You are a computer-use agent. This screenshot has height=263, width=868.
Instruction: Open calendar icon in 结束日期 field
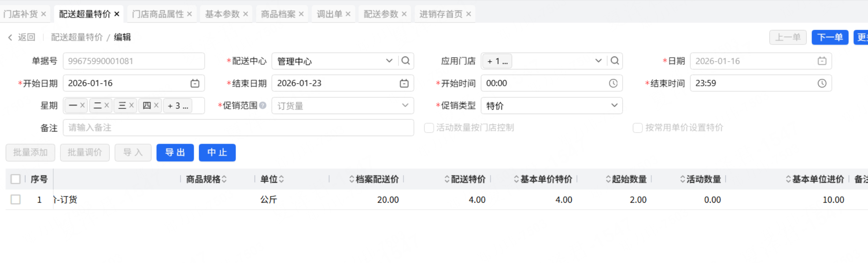click(404, 83)
